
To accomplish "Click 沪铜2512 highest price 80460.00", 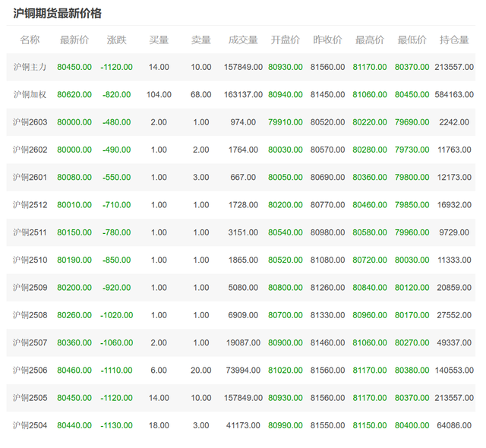I will [x=370, y=205].
